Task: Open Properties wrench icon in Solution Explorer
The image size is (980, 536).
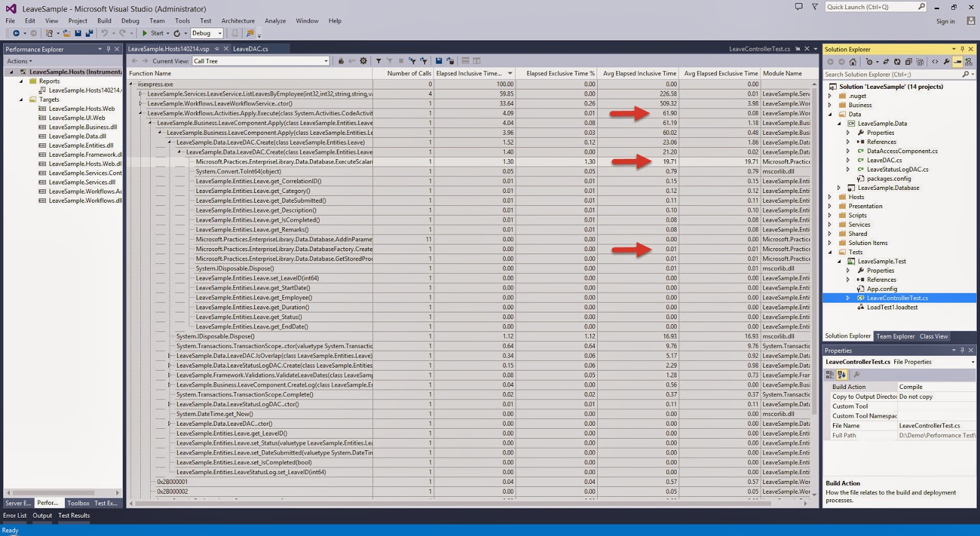Action: tap(946, 62)
